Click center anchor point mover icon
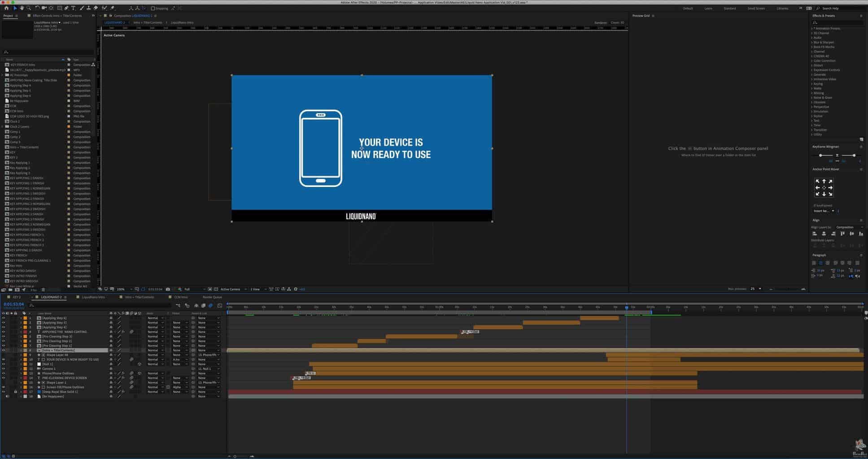868x459 pixels. click(x=824, y=188)
